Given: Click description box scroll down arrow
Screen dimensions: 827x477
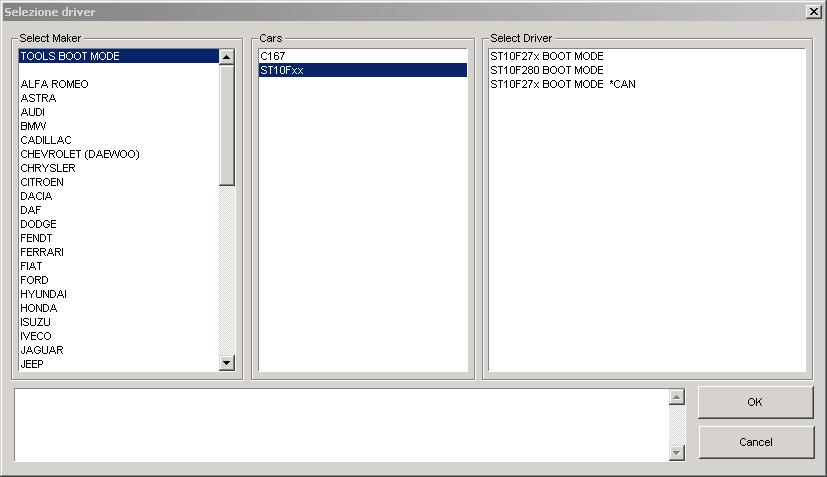Looking at the screenshot, I should click(677, 452).
